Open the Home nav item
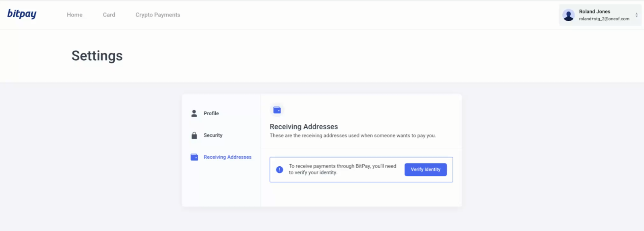 click(74, 15)
